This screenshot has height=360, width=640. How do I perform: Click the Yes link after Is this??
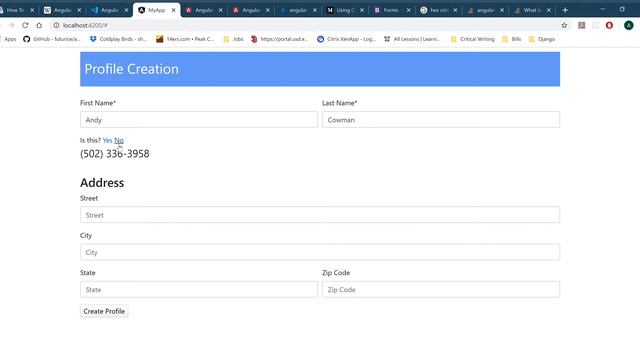[x=107, y=140]
